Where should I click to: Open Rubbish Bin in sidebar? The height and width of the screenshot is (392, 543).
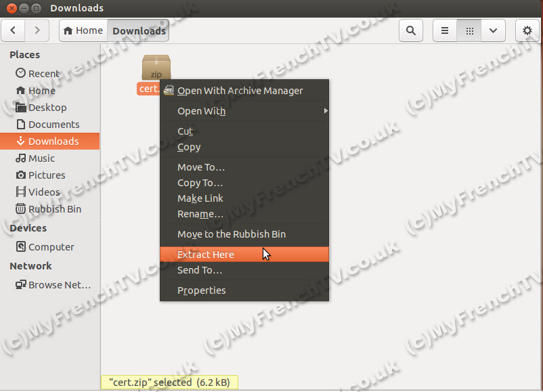point(54,209)
